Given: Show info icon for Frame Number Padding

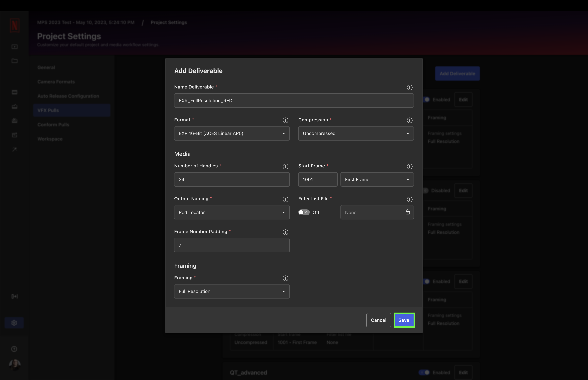Looking at the screenshot, I should tap(285, 232).
